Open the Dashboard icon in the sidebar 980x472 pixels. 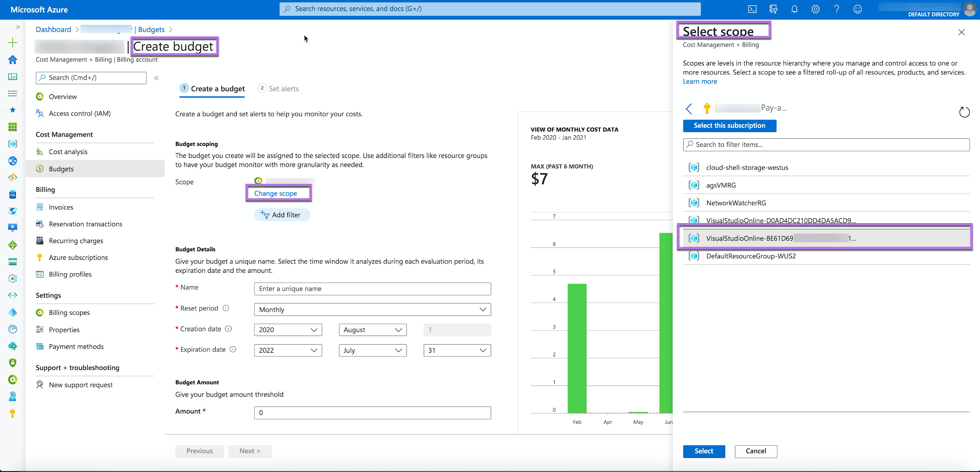click(x=13, y=76)
